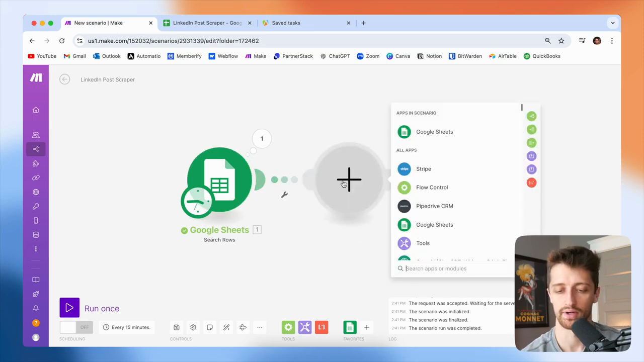
Task: Open Notifications bell in sidebar
Action: point(36,308)
